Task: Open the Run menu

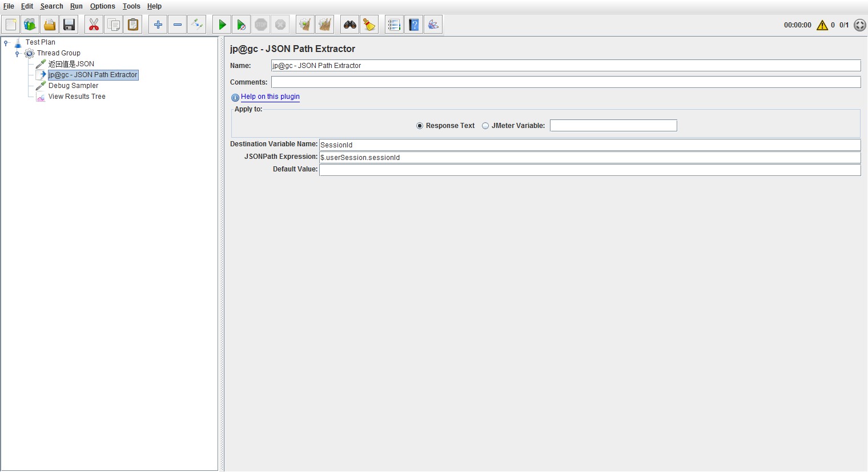Action: tap(77, 6)
